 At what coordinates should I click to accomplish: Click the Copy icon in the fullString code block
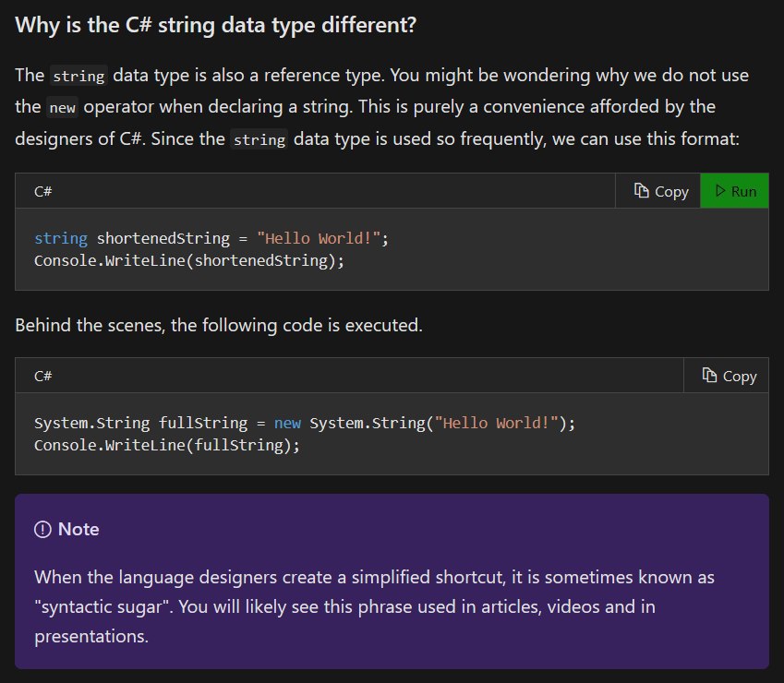pos(709,375)
